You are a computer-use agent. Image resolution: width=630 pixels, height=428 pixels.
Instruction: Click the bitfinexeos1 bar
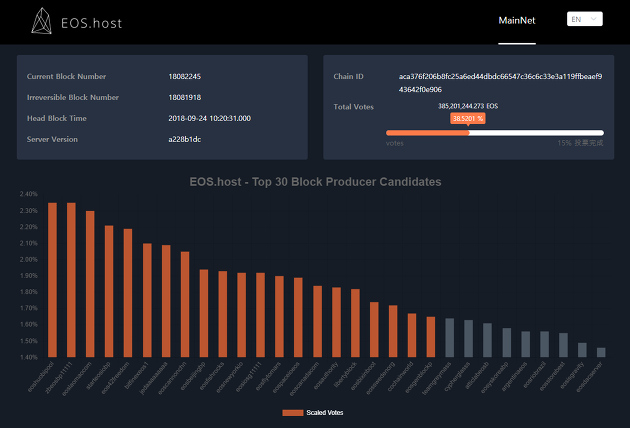pos(147,300)
